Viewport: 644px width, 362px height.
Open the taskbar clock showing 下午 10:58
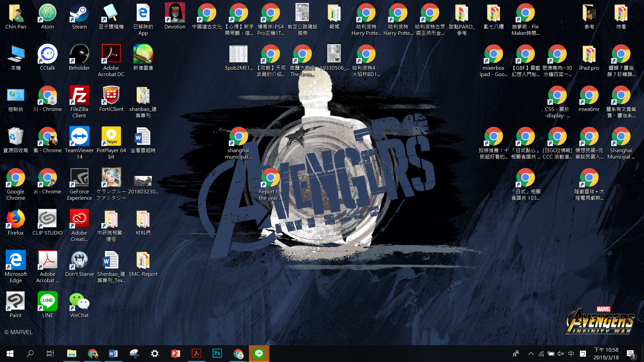[606, 354]
